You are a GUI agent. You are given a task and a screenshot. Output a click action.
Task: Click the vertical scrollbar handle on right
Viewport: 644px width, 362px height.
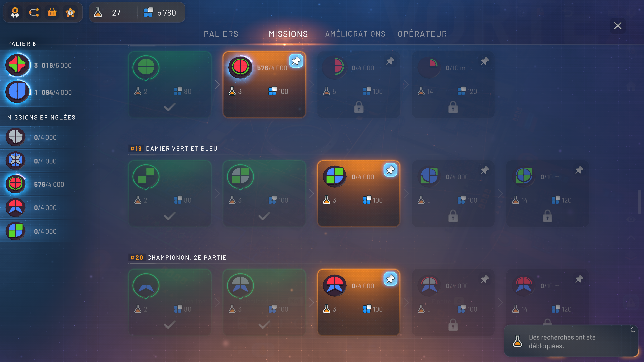[x=639, y=202]
